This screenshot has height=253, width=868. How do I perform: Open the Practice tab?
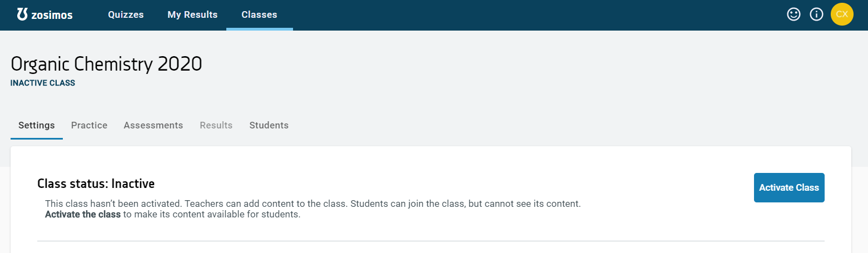click(x=89, y=125)
